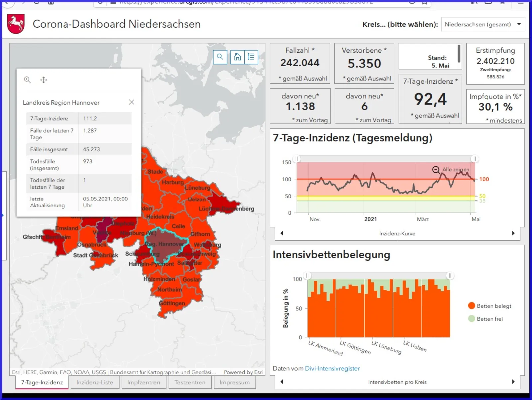Viewport: 532px width, 400px height.
Task: Click the Lüneburg district on map
Action: [x=198, y=188]
